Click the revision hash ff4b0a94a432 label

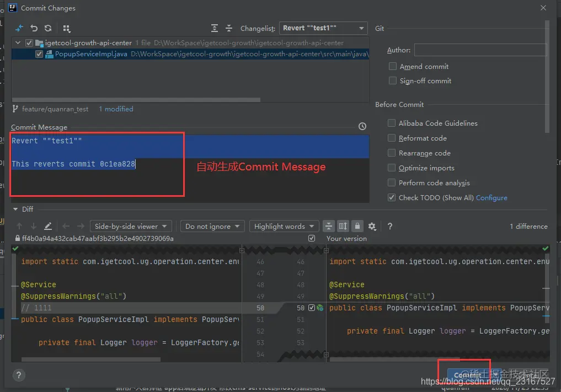pos(98,238)
